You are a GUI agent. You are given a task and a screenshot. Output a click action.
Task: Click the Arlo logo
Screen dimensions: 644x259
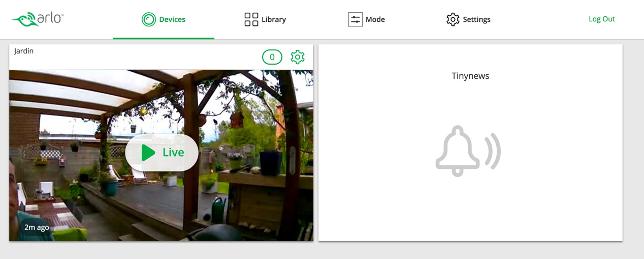(x=38, y=19)
